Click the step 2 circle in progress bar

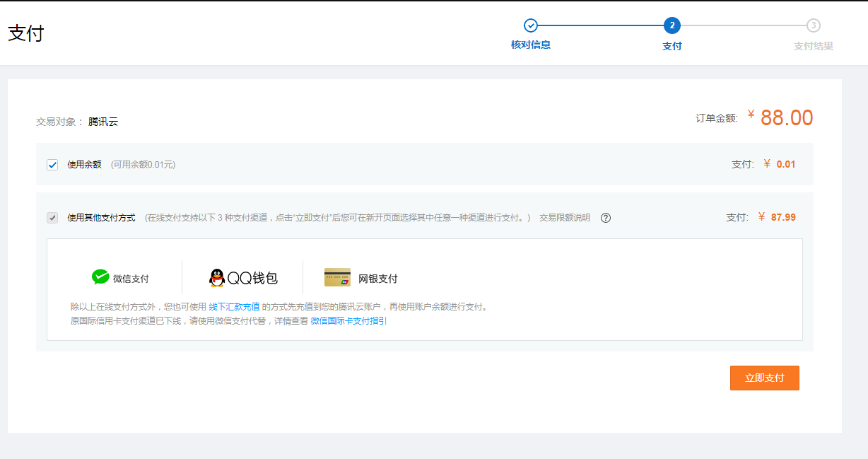pyautogui.click(x=672, y=25)
